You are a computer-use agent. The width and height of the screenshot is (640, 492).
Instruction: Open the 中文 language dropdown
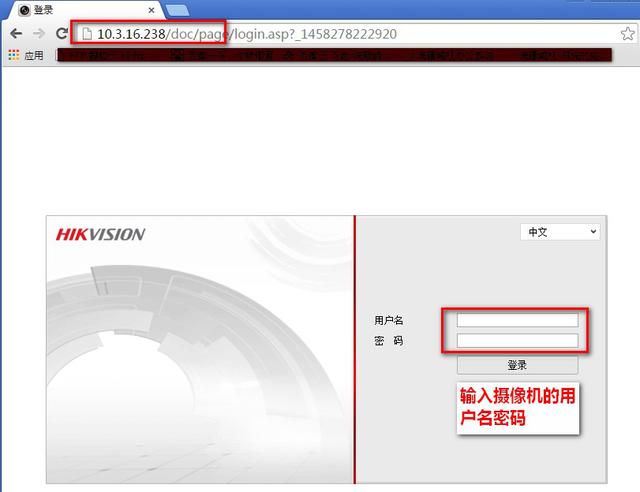click(x=560, y=232)
